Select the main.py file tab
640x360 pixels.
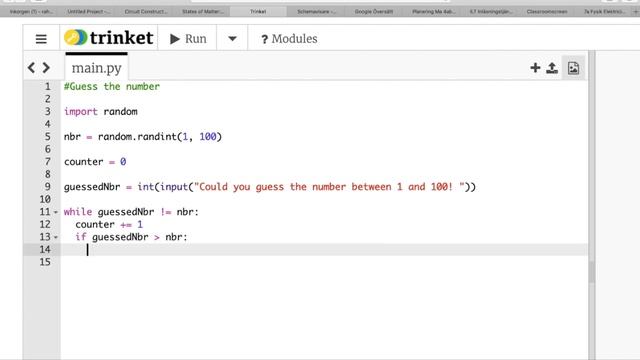point(97,68)
